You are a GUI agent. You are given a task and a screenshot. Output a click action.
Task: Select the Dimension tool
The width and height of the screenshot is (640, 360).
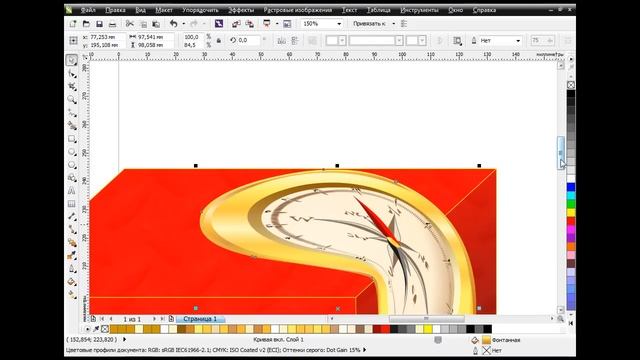(72, 216)
